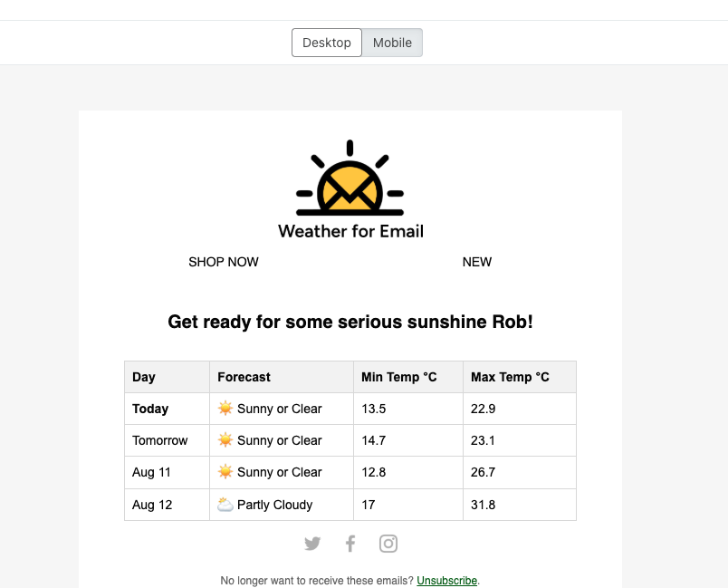Switch preview to Desktop view
The image size is (728, 588).
coord(326,43)
